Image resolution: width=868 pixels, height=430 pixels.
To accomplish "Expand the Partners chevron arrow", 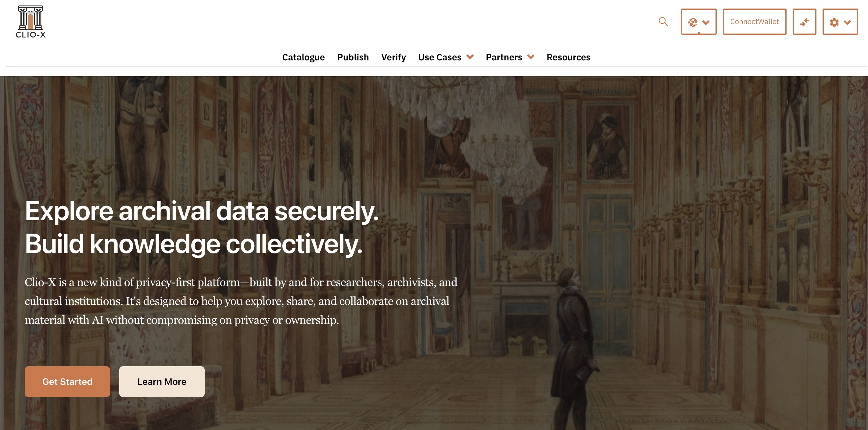I will point(531,57).
